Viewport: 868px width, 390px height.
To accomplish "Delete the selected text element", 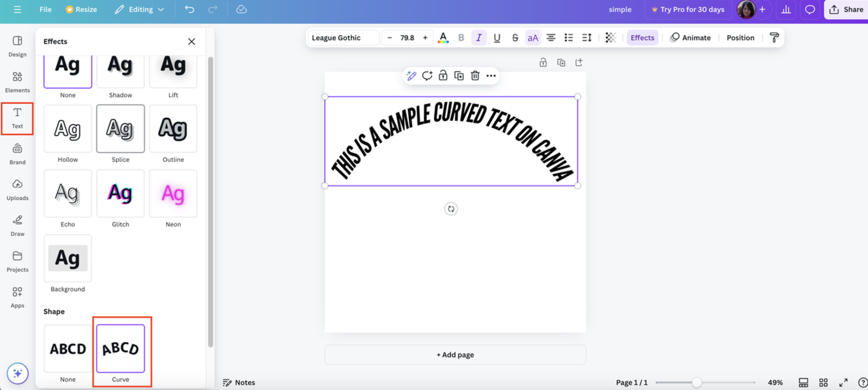I will click(475, 75).
